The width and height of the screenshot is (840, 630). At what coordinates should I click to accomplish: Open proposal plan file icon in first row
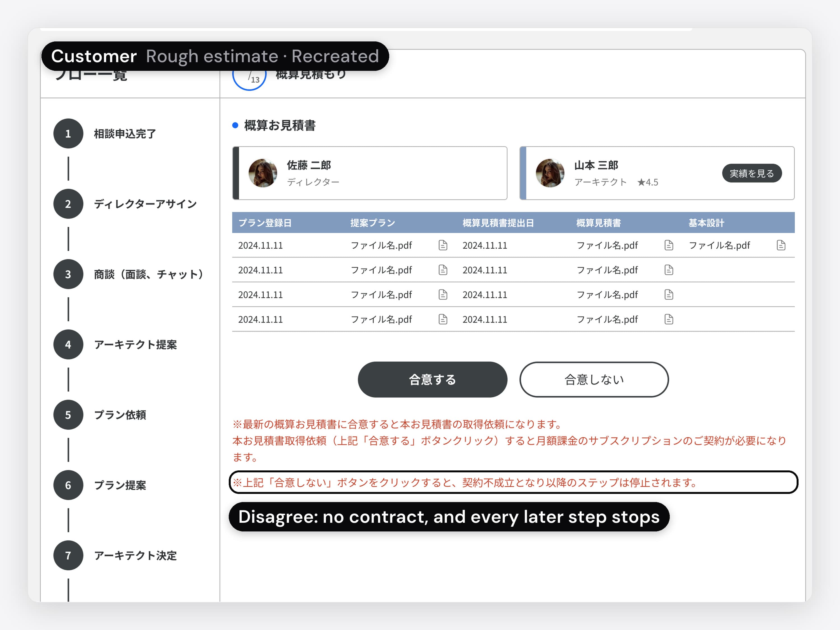443,245
